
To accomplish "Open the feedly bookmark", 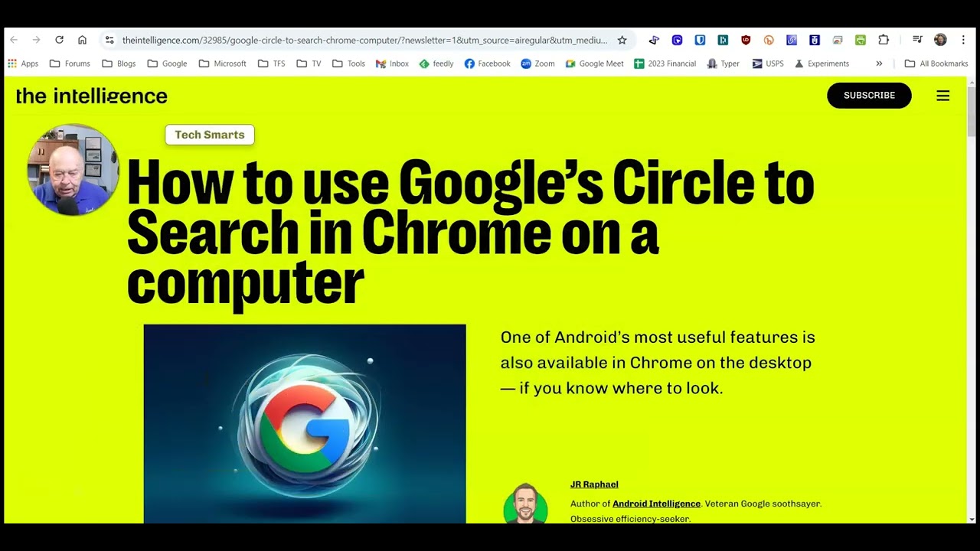I will coord(436,64).
